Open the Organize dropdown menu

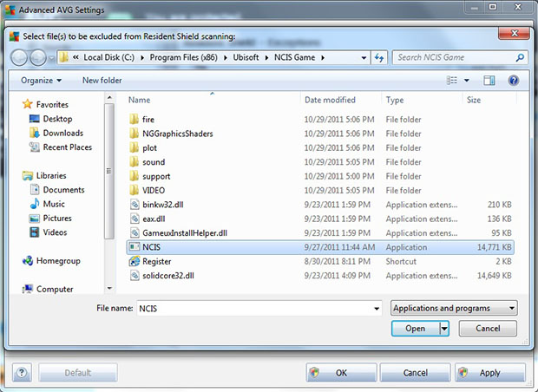pyautogui.click(x=41, y=81)
